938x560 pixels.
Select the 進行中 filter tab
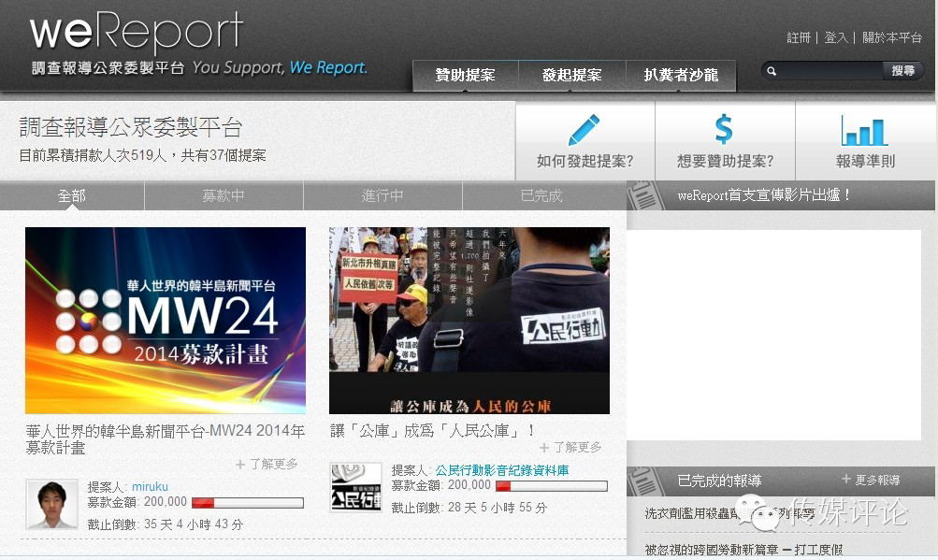pos(382,195)
